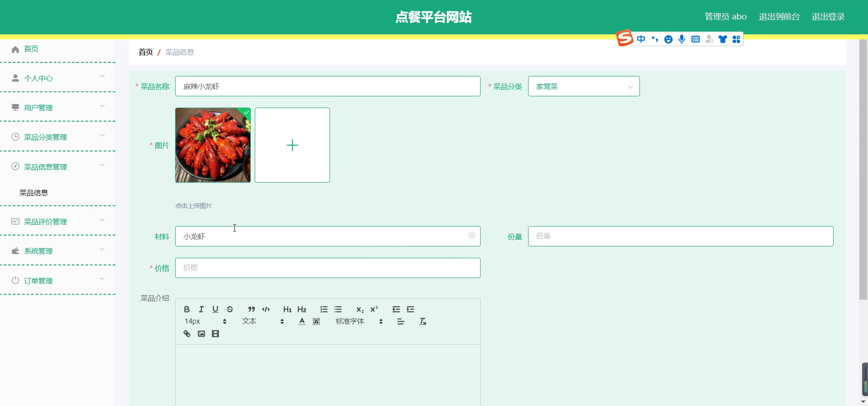
Task: Apply Heading 2 style
Action: pyautogui.click(x=302, y=309)
